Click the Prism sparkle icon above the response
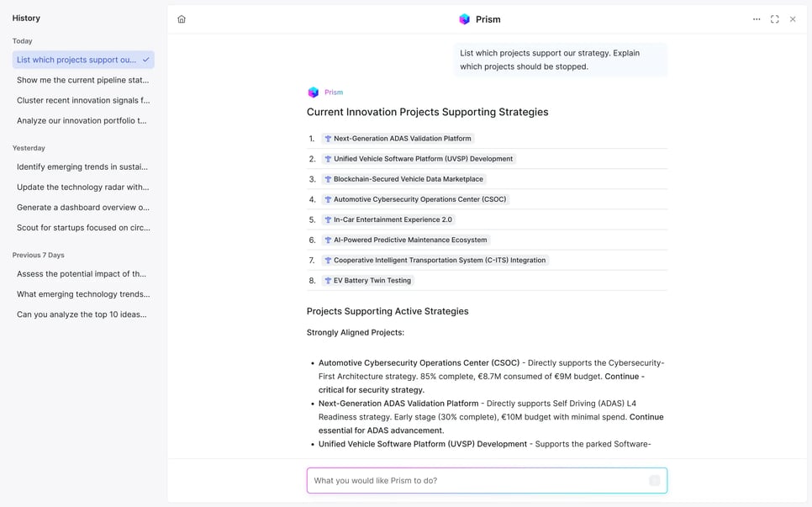812x507 pixels. coord(313,92)
